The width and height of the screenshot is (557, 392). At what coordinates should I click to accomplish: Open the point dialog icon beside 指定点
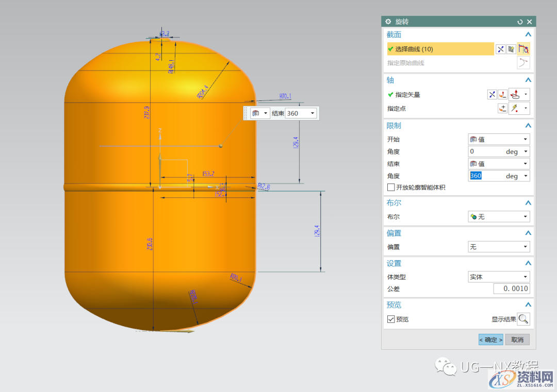[502, 108]
